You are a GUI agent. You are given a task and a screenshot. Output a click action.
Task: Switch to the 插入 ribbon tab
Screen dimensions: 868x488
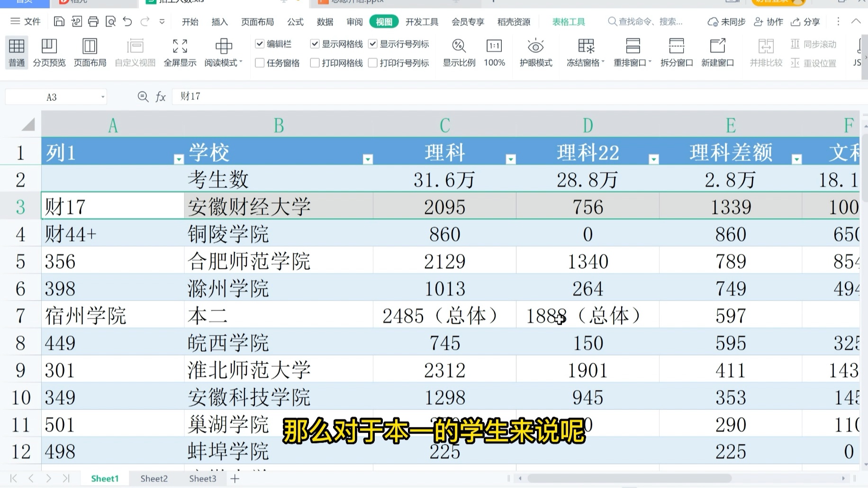click(219, 22)
